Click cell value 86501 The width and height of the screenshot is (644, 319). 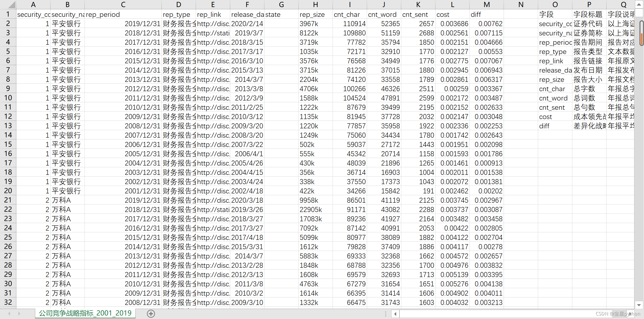[x=350, y=200]
